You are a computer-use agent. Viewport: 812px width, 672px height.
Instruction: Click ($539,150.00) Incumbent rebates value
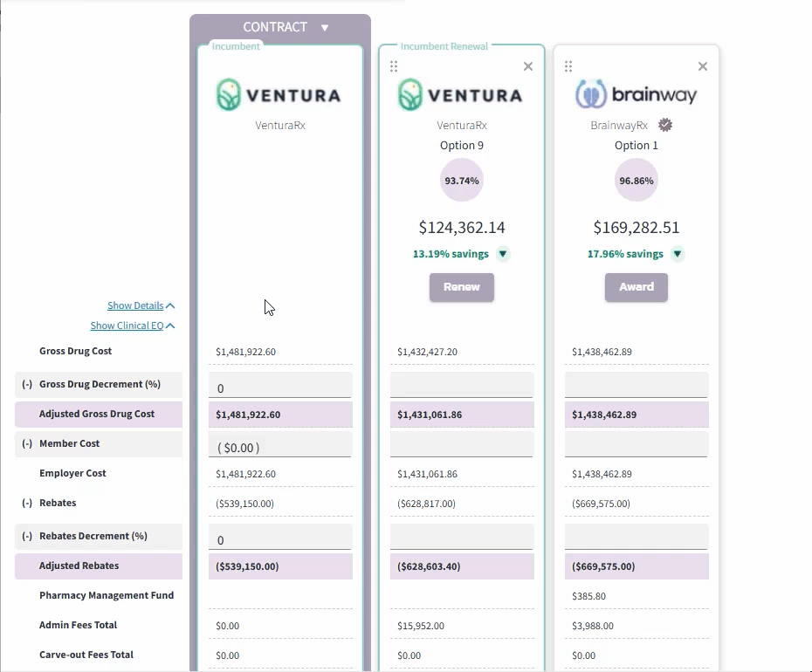(245, 504)
